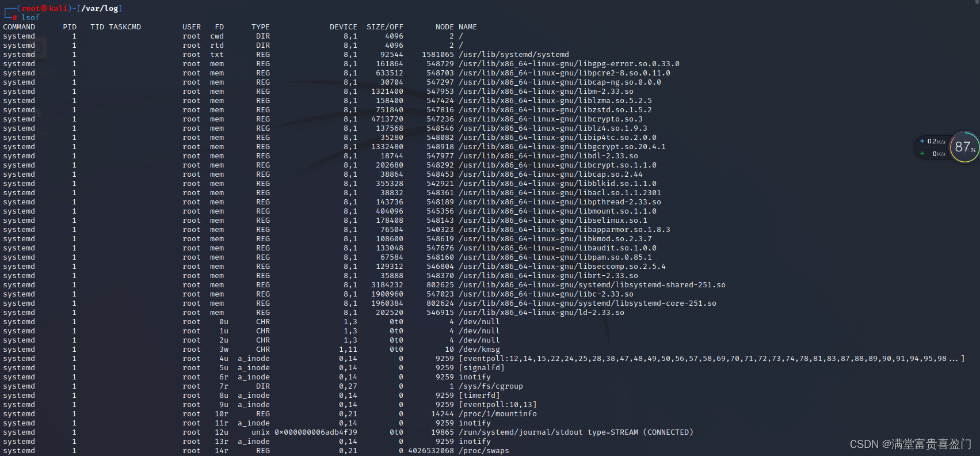Click the FD value 'txt'

tap(217, 55)
